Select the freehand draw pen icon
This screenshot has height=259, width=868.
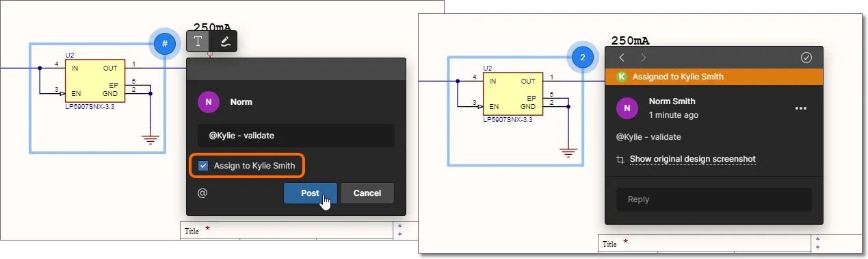225,42
